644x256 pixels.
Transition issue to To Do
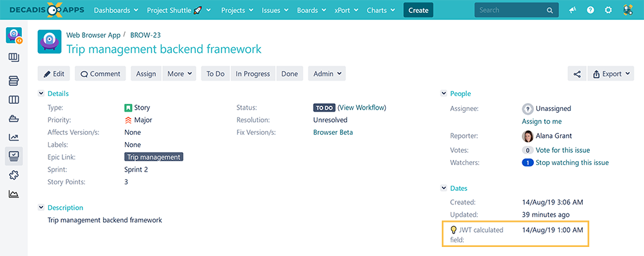point(216,74)
